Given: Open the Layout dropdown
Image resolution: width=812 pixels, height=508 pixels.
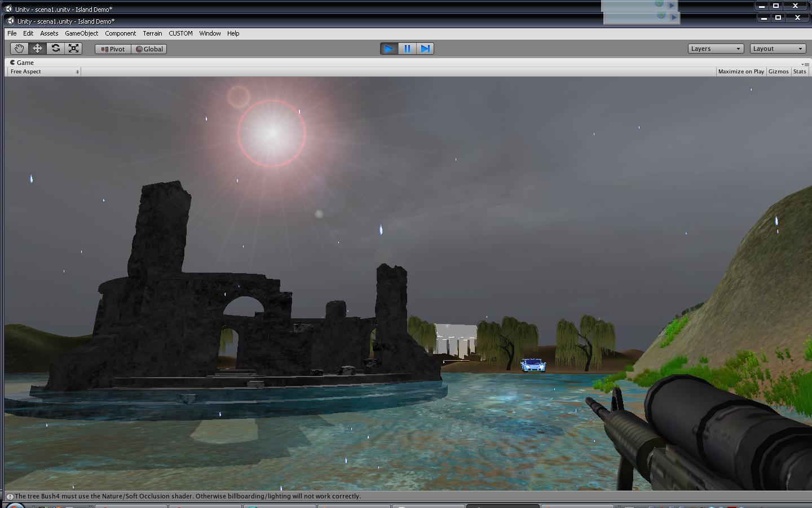Looking at the screenshot, I should (778, 49).
